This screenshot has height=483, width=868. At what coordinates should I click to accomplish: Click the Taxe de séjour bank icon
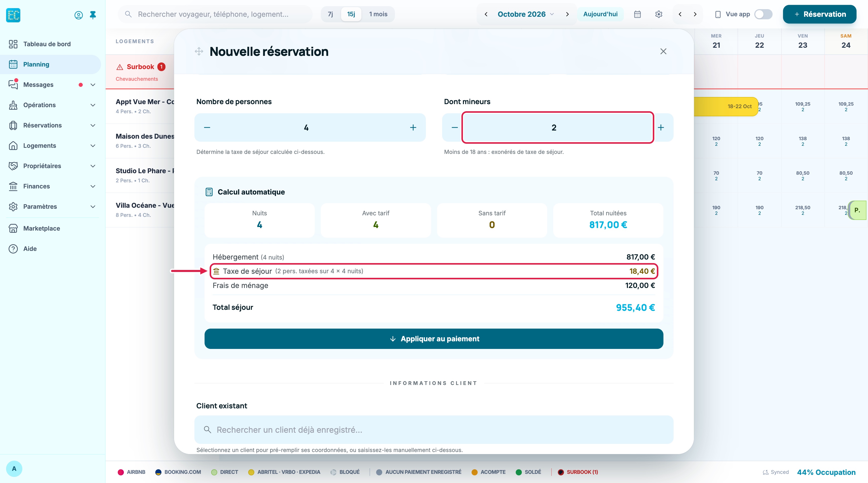tap(216, 271)
